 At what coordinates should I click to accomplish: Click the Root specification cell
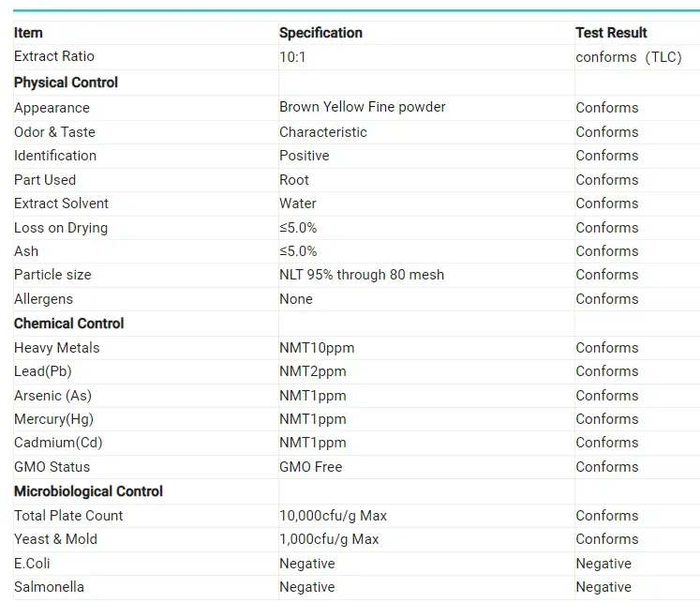[293, 179]
